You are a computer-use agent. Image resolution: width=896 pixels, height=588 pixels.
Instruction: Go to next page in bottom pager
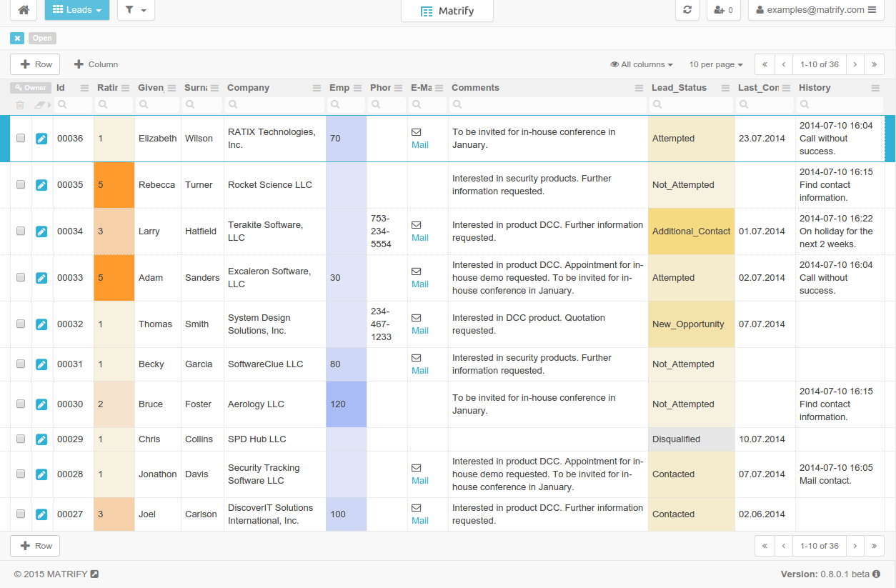(855, 546)
